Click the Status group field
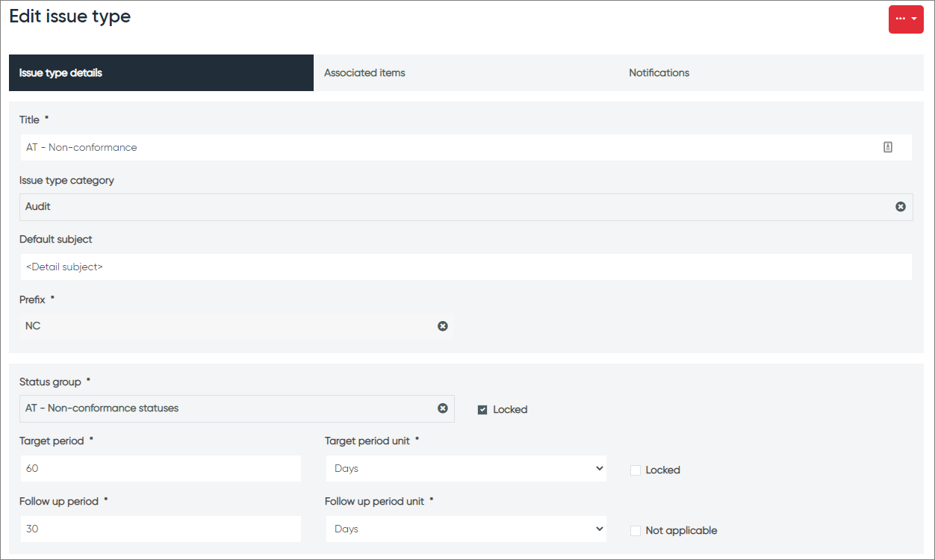Viewport: 935px width, 560px height. [x=237, y=408]
